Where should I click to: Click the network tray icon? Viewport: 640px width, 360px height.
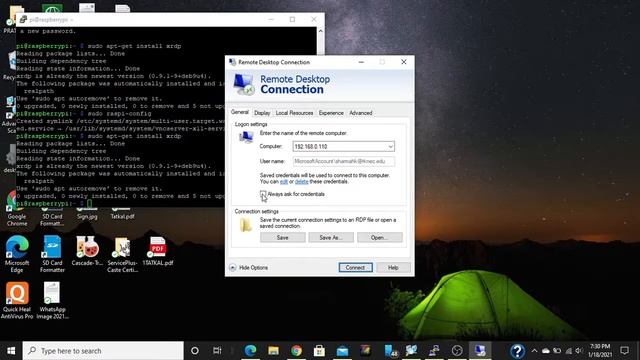568,351
